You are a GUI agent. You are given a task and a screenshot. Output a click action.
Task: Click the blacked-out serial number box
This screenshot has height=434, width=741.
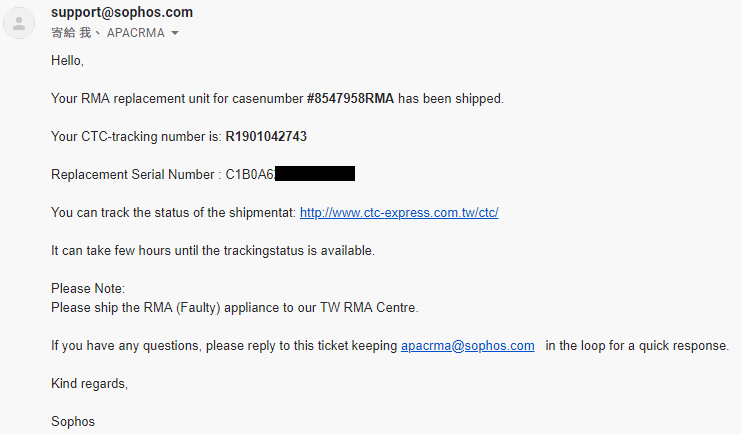[315, 174]
